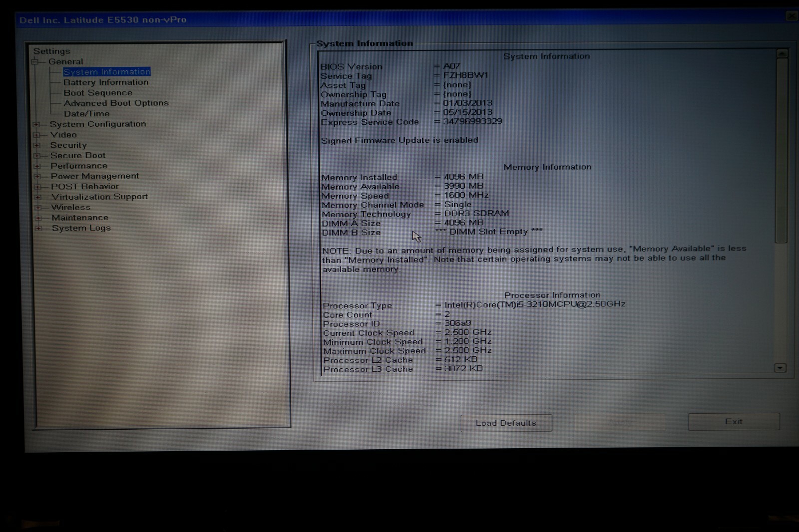Expand the Maintenance node
This screenshot has height=532, width=799.
(38, 218)
